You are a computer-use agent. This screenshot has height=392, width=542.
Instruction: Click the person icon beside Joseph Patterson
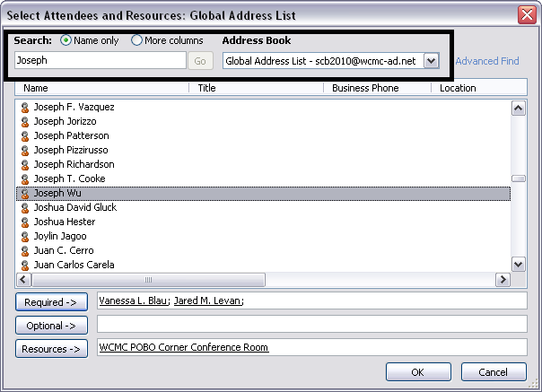25,135
